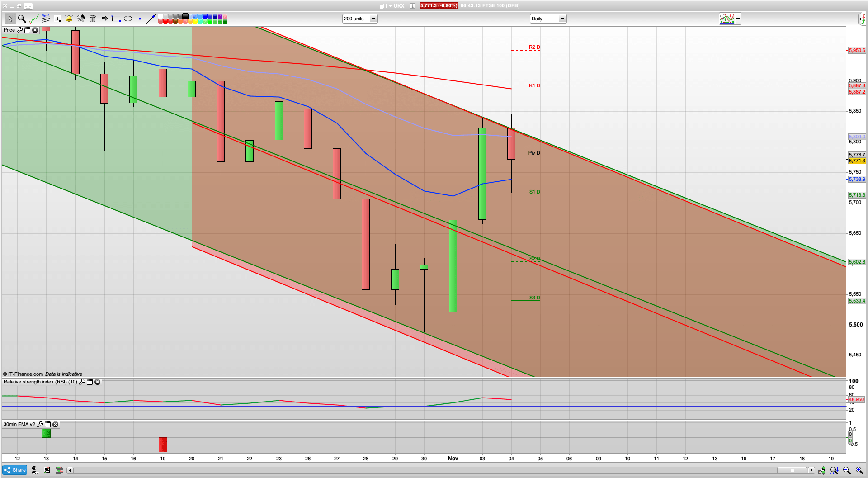Select the ellipse drawing tool
The height and width of the screenshot is (478, 868).
(127, 19)
